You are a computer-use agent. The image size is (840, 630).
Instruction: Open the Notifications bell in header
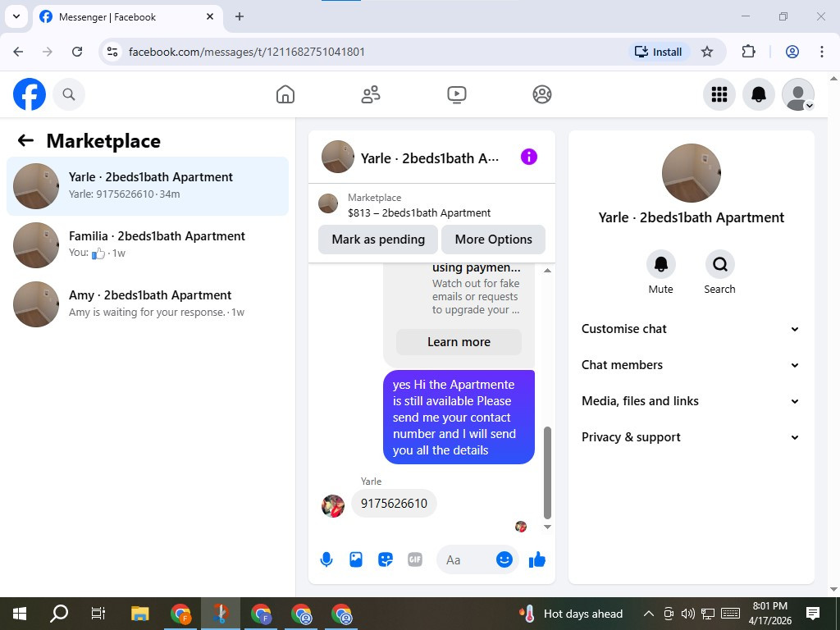tap(759, 94)
